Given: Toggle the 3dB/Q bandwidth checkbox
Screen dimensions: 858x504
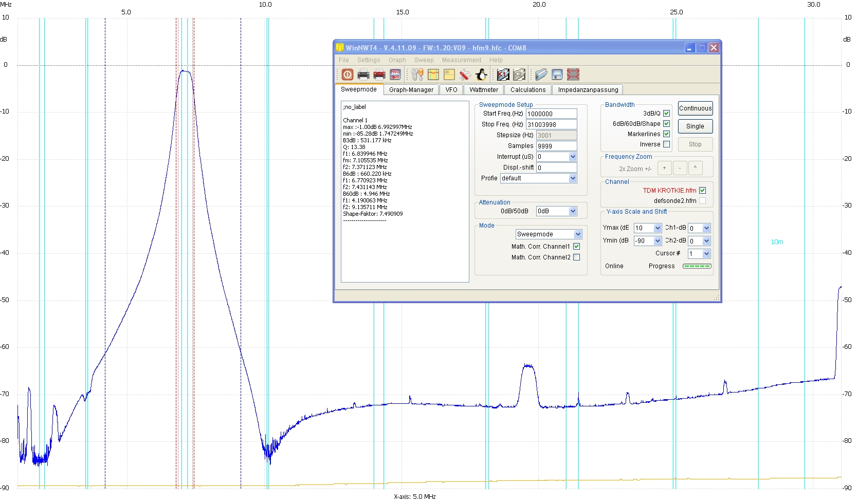Looking at the screenshot, I should (x=666, y=114).
